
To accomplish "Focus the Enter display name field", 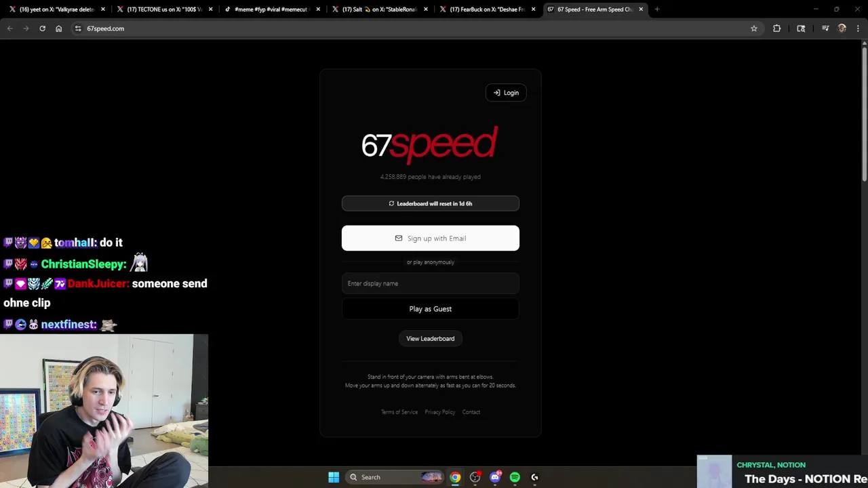I will point(431,283).
